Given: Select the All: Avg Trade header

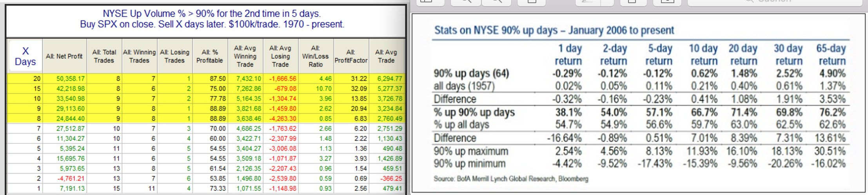Looking at the screenshot, I should [x=386, y=56].
